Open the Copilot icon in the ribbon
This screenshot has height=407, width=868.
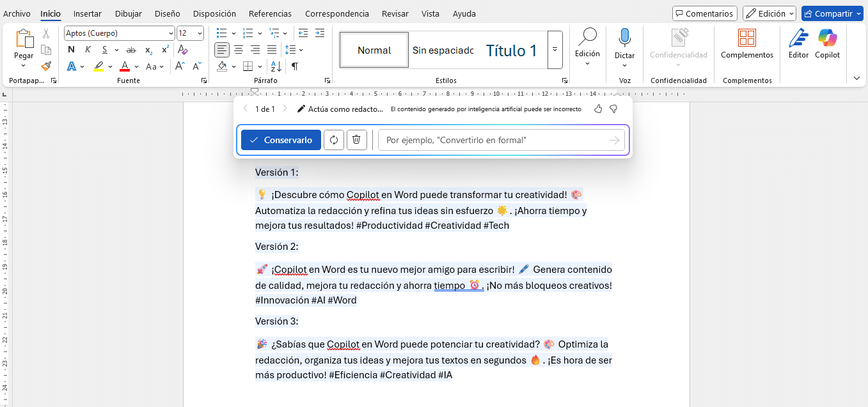point(827,38)
